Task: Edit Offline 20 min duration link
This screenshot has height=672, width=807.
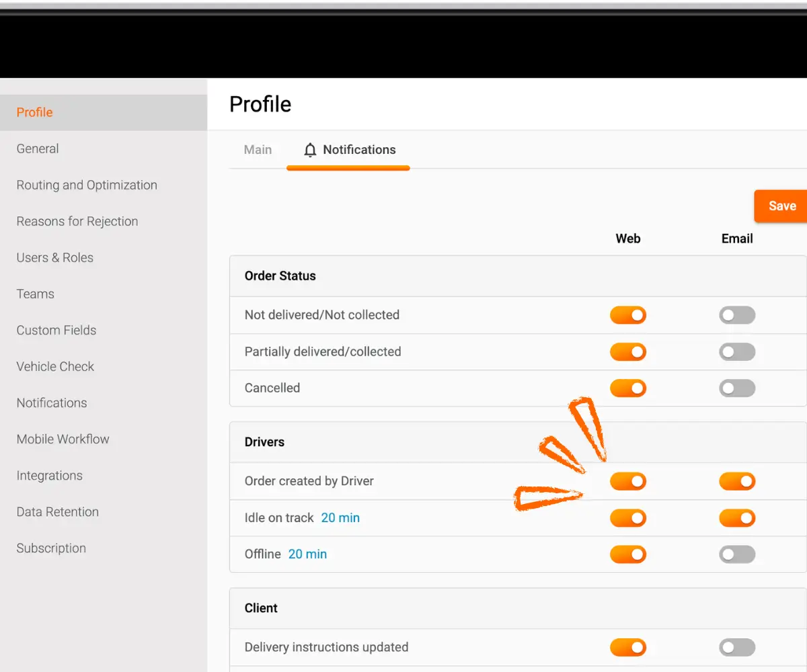Action: (307, 554)
